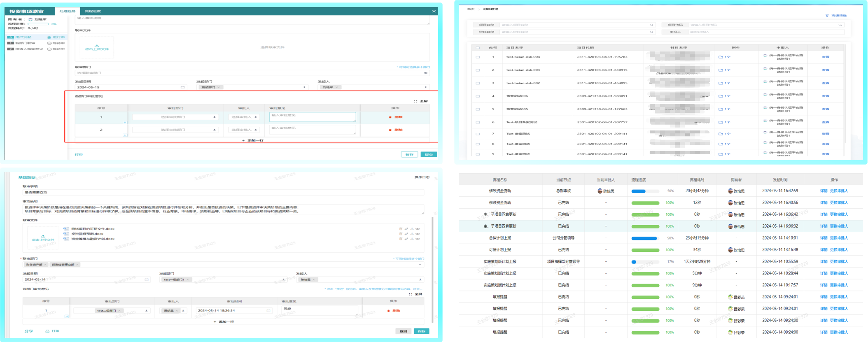
Task: Open 高级筛选 filter icon
Action: click(827, 16)
